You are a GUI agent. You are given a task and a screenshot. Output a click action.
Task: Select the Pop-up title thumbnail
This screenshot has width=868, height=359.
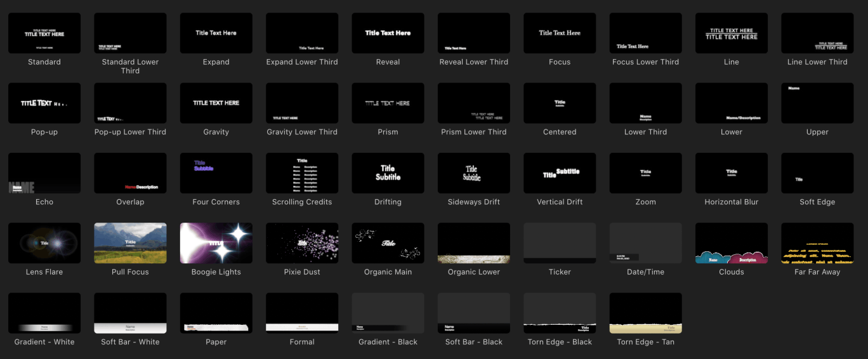[44, 103]
